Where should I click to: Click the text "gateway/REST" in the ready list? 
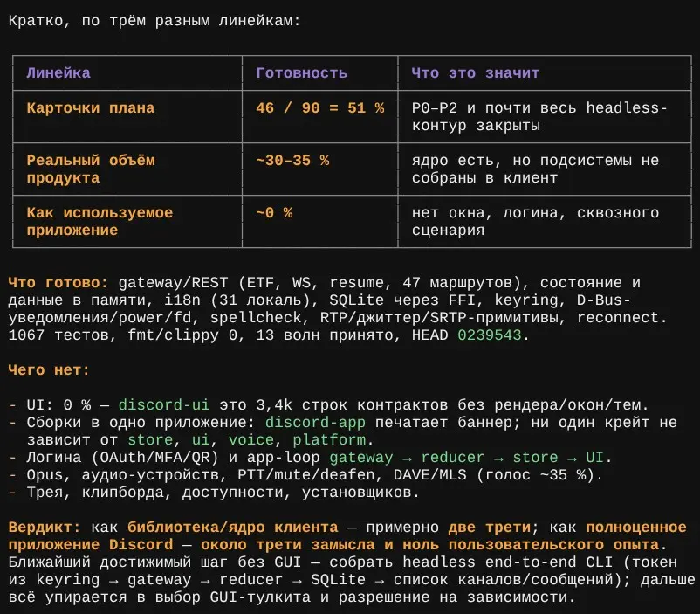pyautogui.click(x=173, y=282)
